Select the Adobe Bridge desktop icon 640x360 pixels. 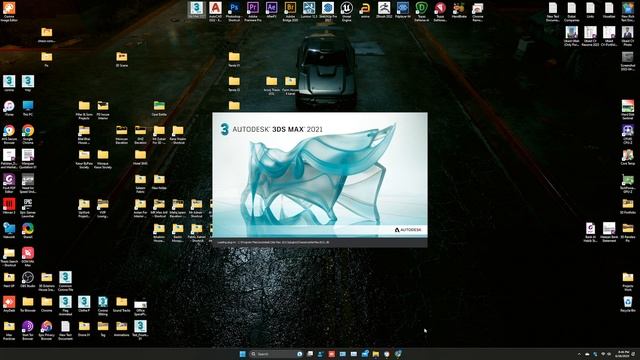[x=290, y=11]
